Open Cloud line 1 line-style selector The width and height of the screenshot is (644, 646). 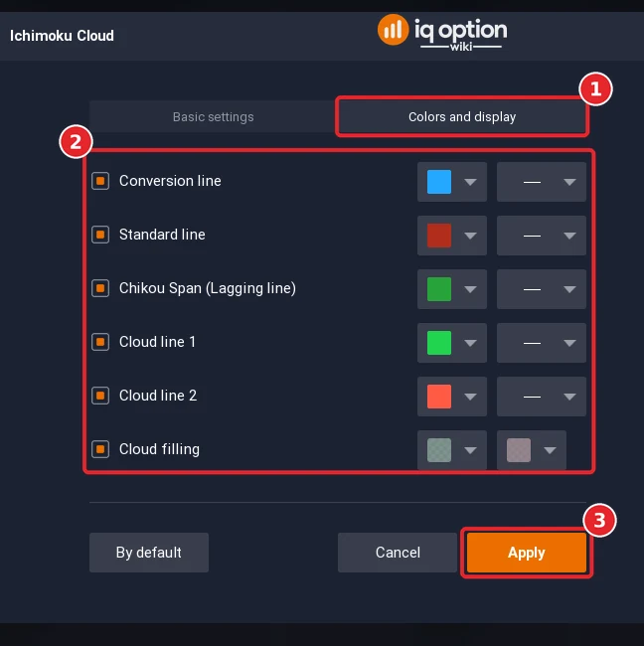(541, 343)
